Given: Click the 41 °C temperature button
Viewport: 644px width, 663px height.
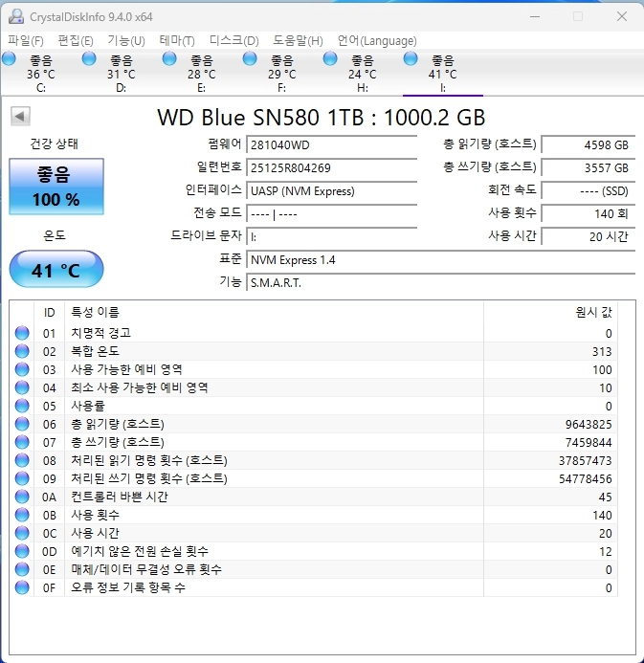Looking at the screenshot, I should [56, 269].
